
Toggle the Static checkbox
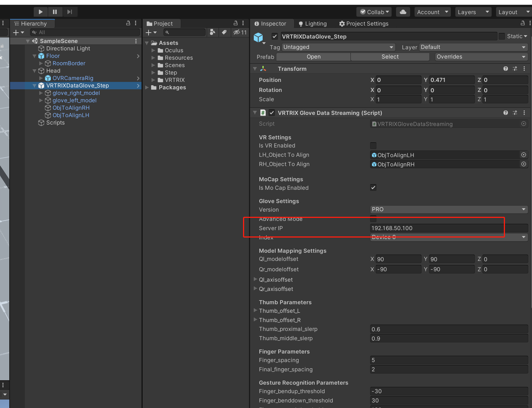(x=502, y=36)
